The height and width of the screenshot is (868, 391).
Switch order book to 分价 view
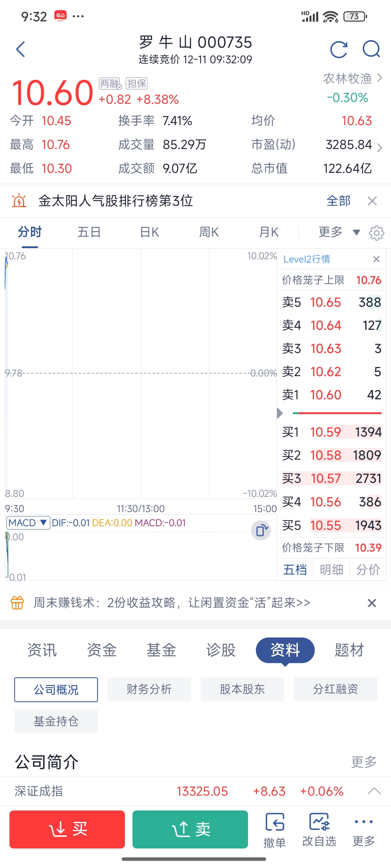(368, 570)
